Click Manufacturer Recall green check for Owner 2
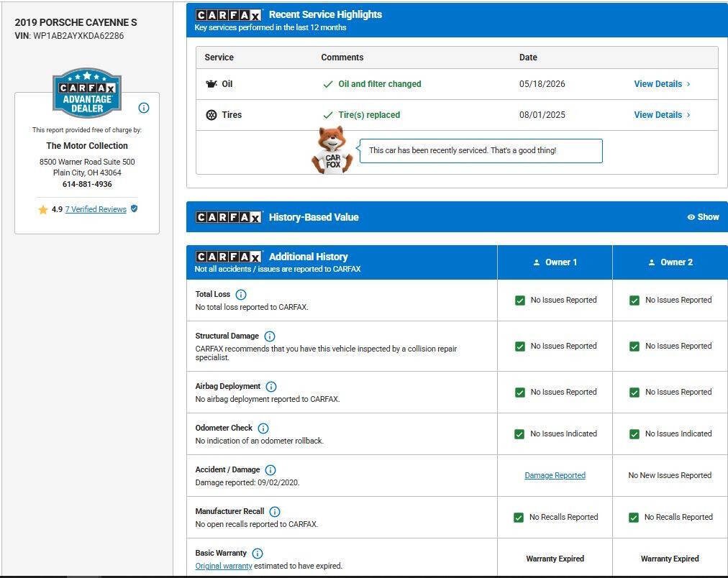The width and height of the screenshot is (728, 578). (633, 518)
